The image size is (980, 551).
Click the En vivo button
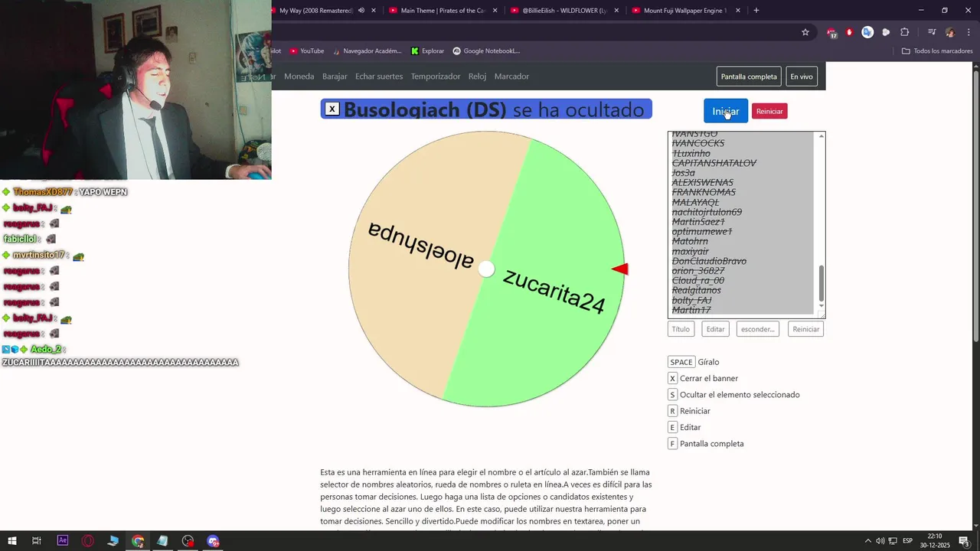click(x=802, y=77)
